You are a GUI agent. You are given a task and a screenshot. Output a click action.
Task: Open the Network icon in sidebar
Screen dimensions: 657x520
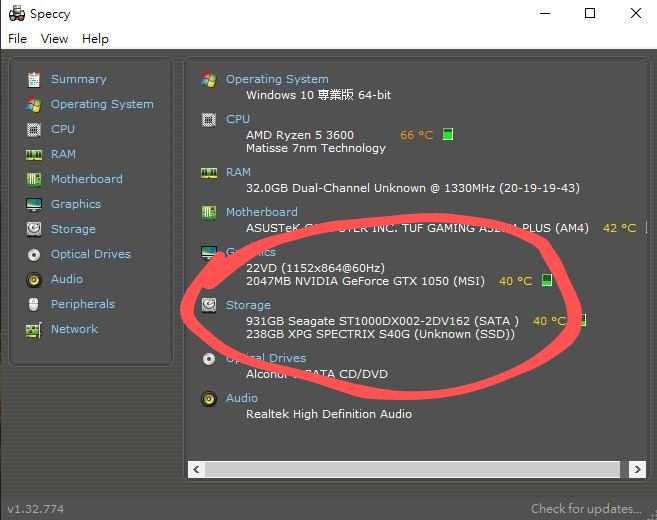pos(34,329)
